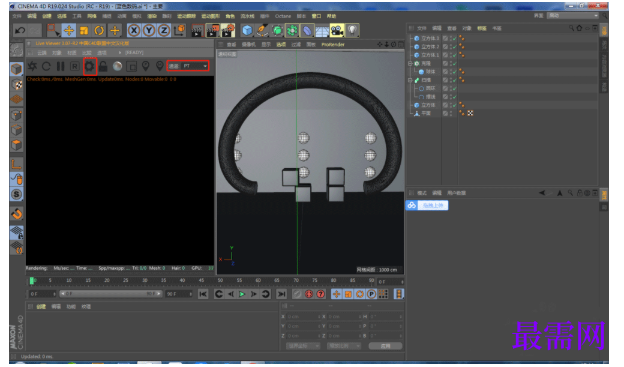Image resolution: width=624 pixels, height=367 pixels.
Task: Add a Light object with bulb icon
Action: 352,30
